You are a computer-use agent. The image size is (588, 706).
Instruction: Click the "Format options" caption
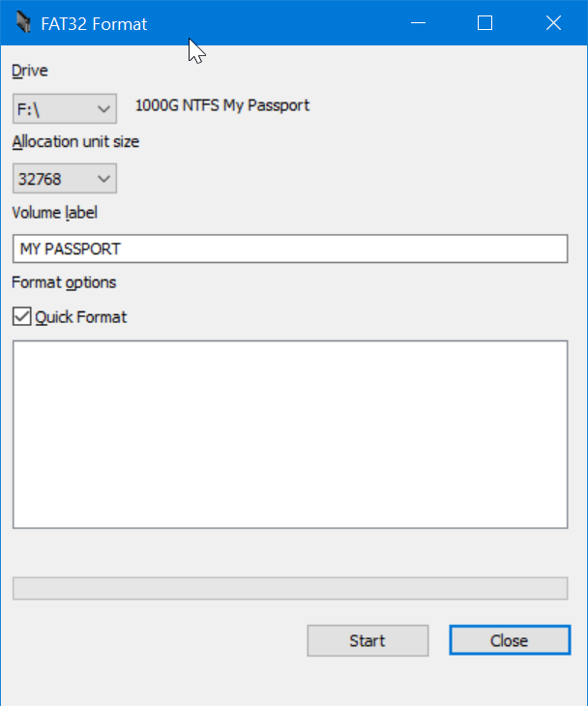(64, 282)
